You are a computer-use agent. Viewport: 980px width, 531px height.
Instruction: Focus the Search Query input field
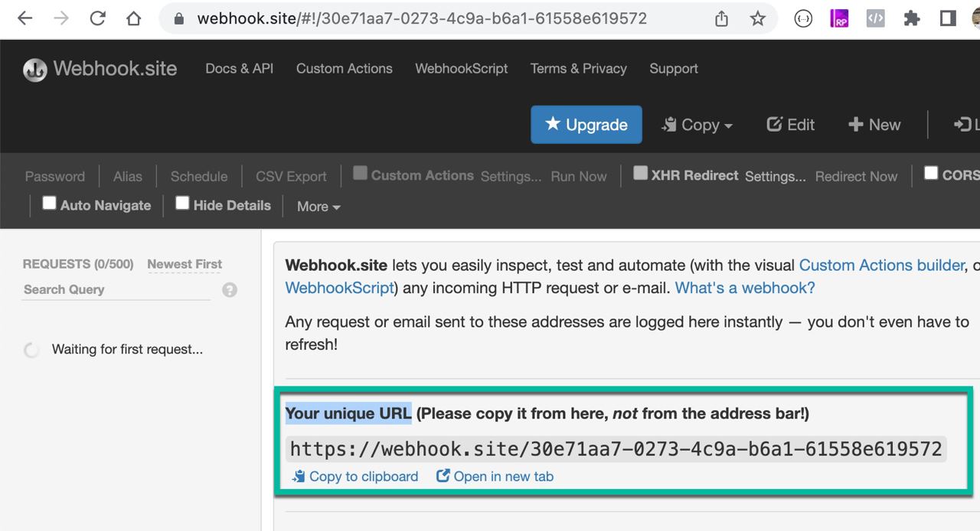[115, 290]
